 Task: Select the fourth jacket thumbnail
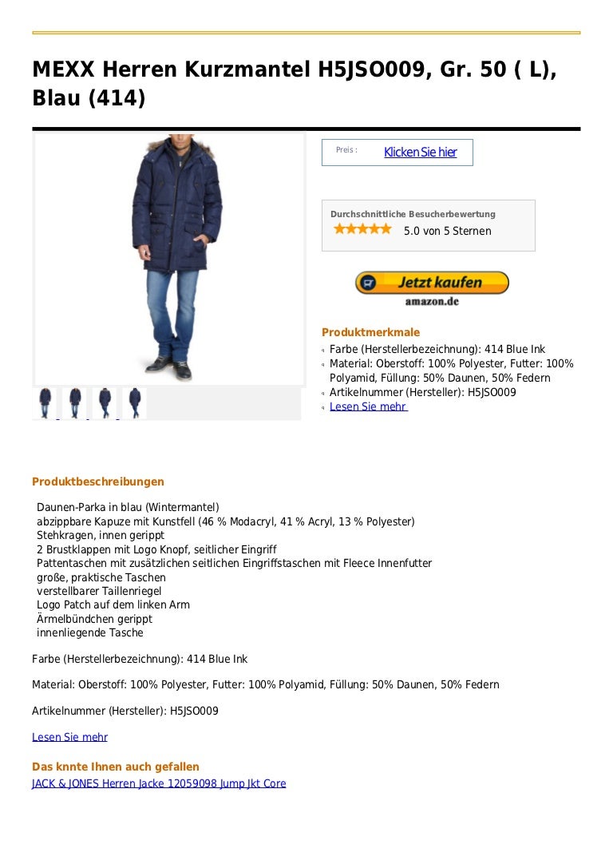tap(134, 403)
